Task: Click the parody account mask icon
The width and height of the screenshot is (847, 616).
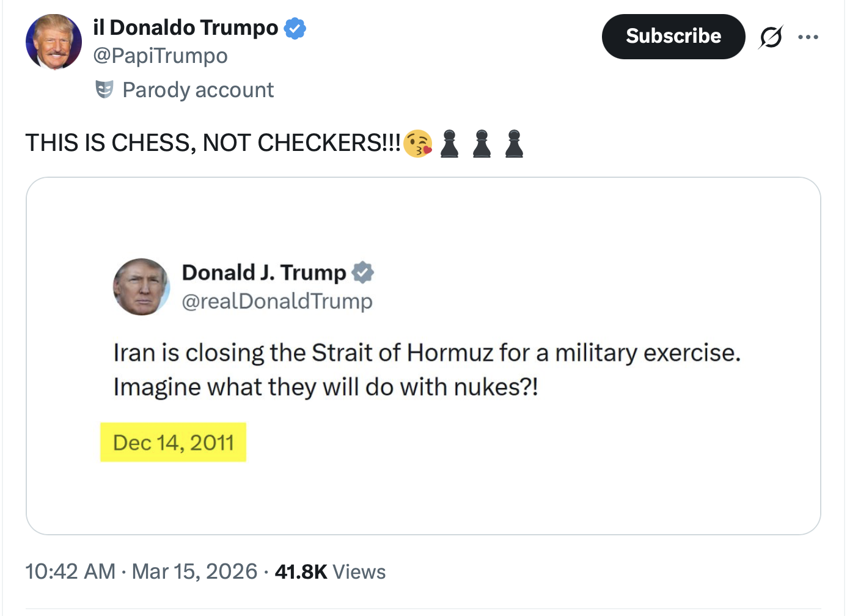Action: click(105, 90)
